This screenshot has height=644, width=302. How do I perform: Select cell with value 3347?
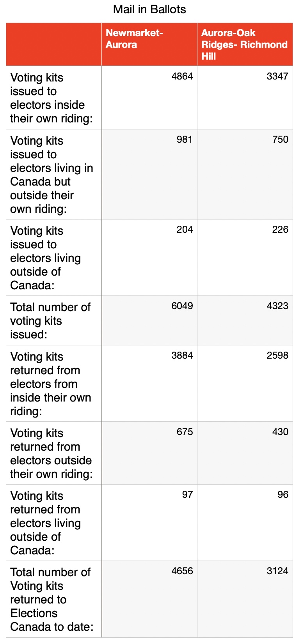245,98
